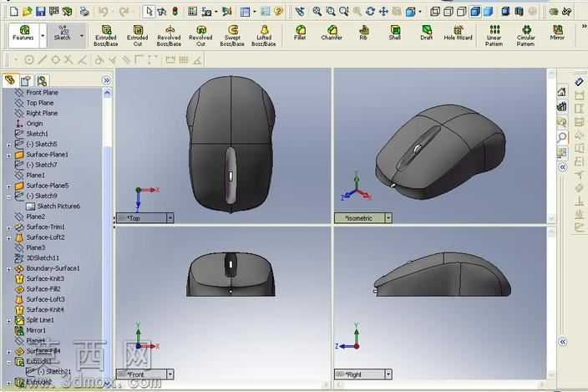Expand the feature tree panel with » button
Viewport: 588px width, 392px height.
click(106, 80)
